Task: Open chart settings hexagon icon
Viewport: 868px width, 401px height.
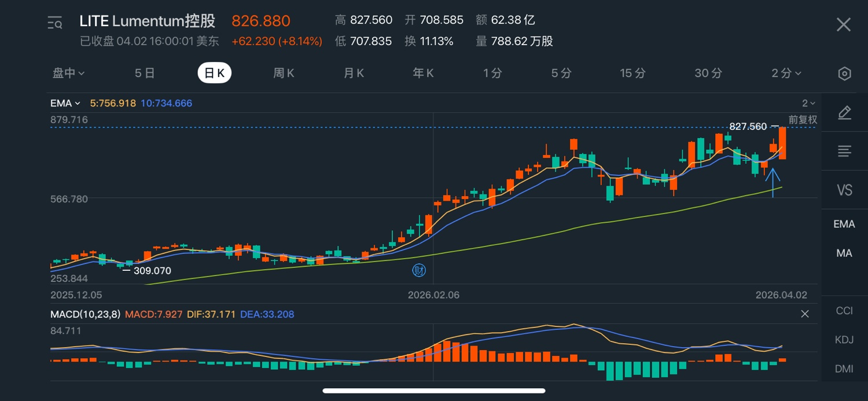Action: tap(844, 73)
